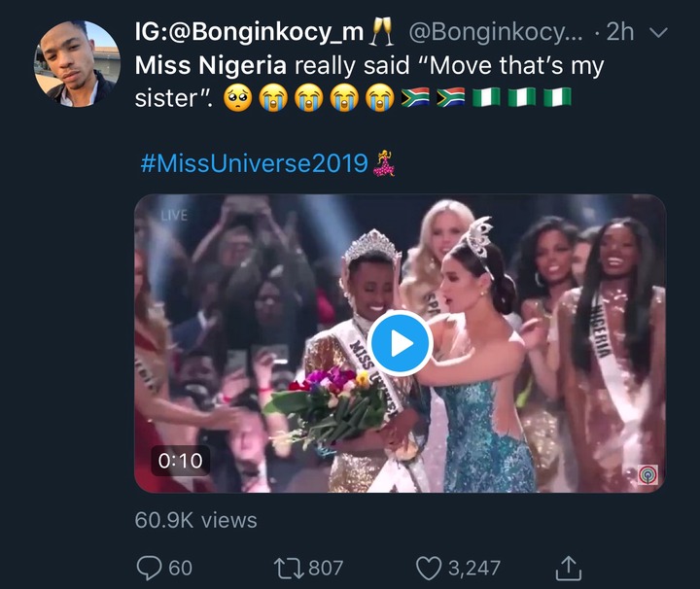Click the 807 retweet count
The image size is (700, 589).
pyautogui.click(x=325, y=568)
